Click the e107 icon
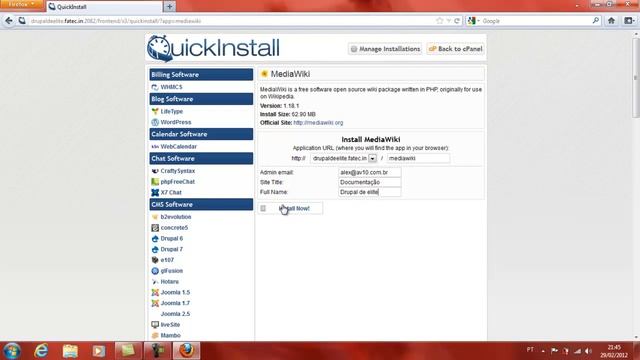This screenshot has width=640, height=360. coord(155,260)
